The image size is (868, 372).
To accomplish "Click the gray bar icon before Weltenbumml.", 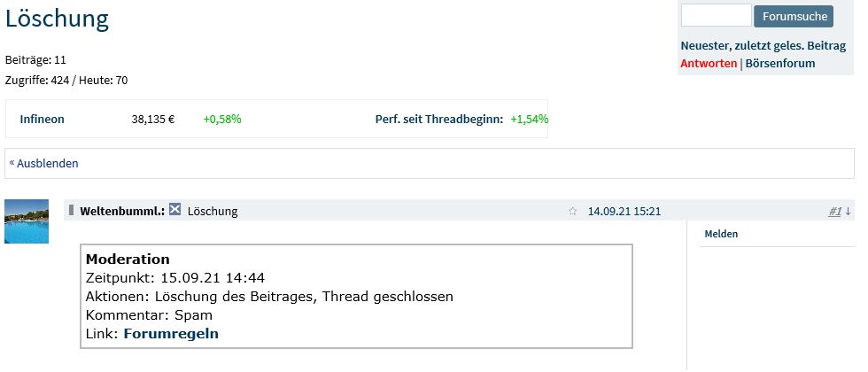I will coord(71,210).
